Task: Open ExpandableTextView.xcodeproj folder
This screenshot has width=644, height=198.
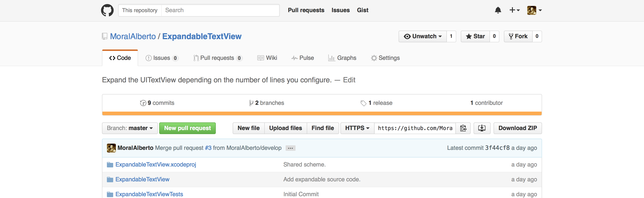Action: click(x=156, y=165)
